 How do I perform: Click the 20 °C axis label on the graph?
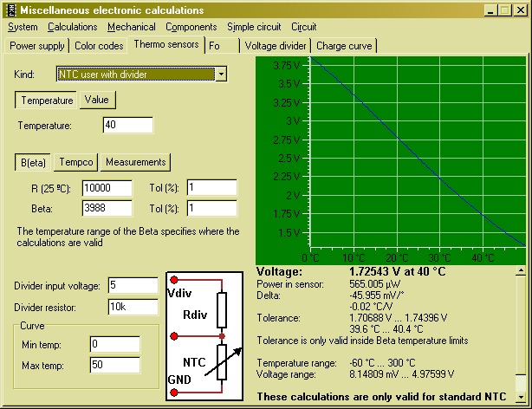coord(397,258)
